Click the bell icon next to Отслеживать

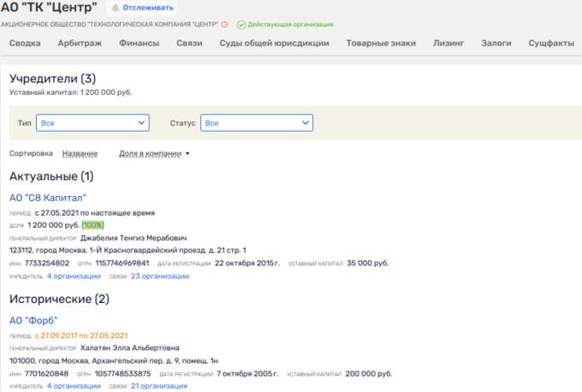[x=116, y=8]
